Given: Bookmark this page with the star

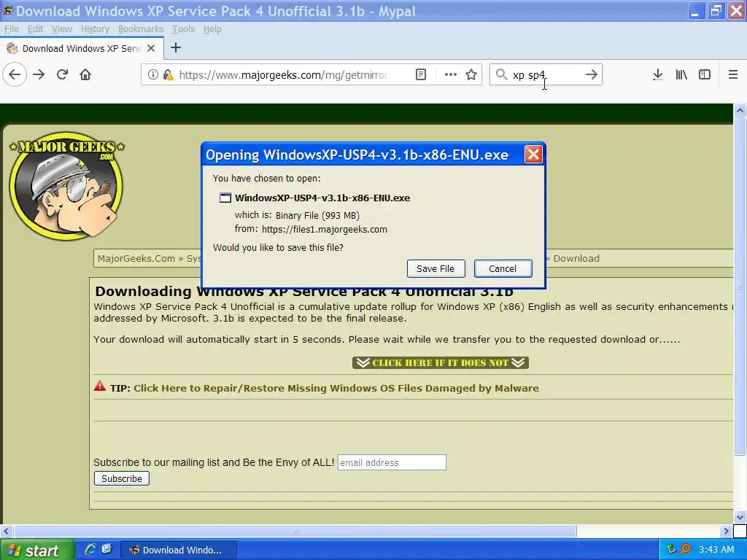Looking at the screenshot, I should coord(471,75).
